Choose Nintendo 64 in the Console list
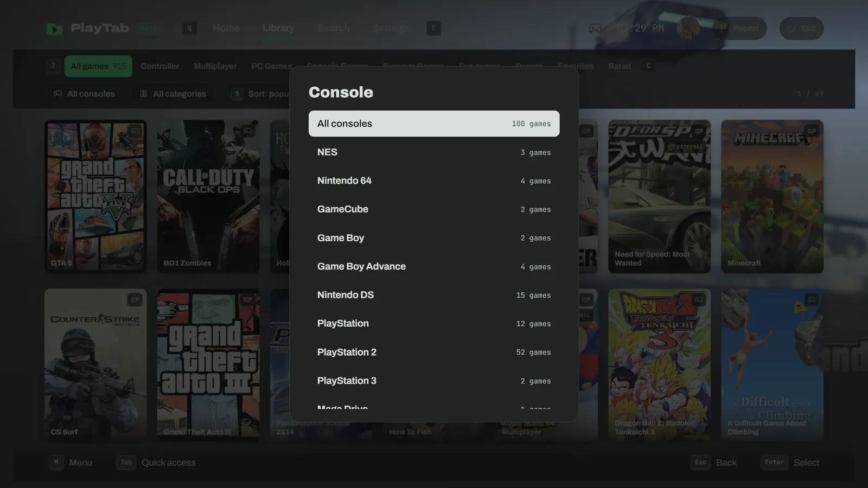Viewport: 868px width, 488px height. (x=434, y=181)
